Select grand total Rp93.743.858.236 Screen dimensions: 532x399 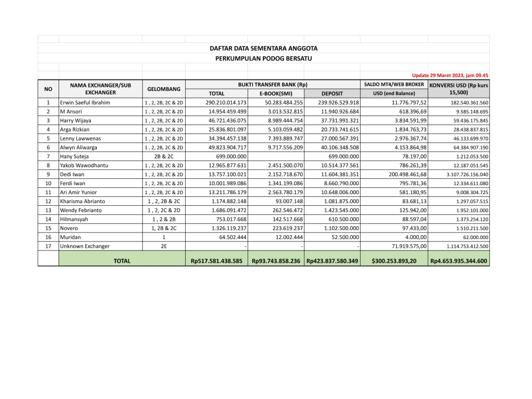click(276, 261)
